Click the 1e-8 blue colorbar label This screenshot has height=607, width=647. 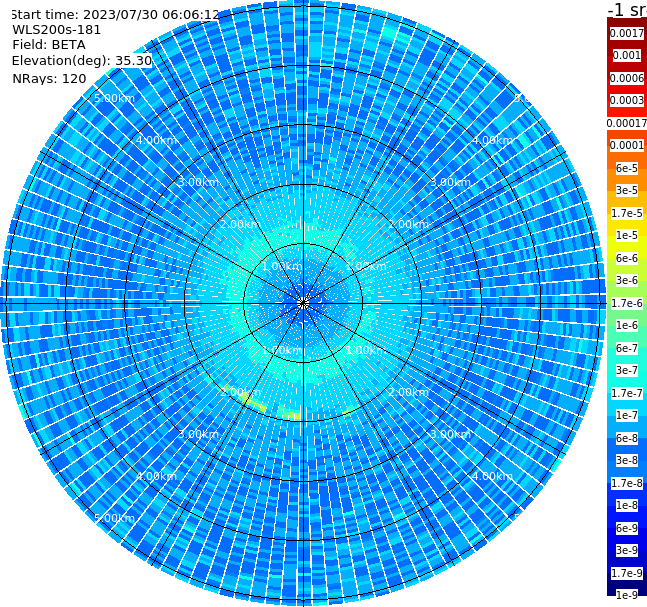coord(627,505)
